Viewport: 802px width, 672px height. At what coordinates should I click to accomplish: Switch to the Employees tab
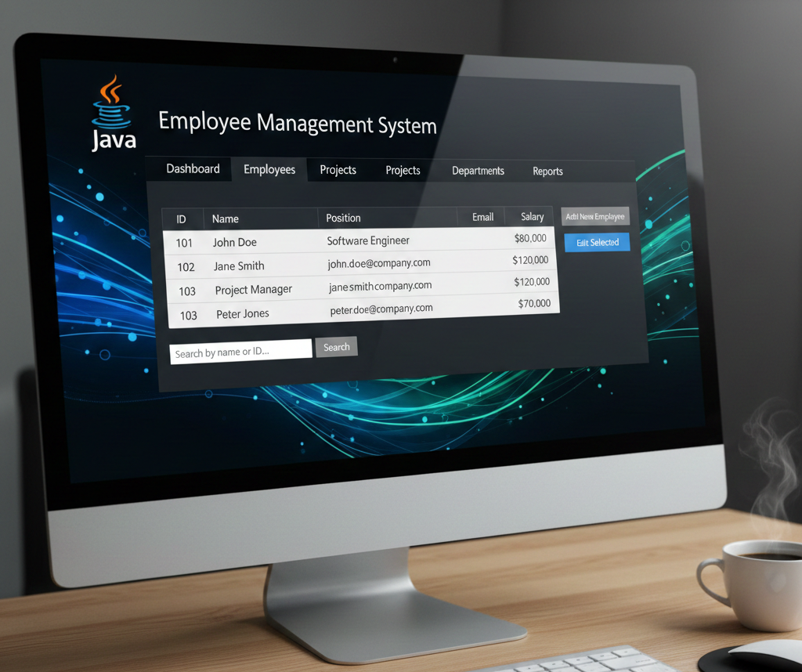tap(269, 169)
